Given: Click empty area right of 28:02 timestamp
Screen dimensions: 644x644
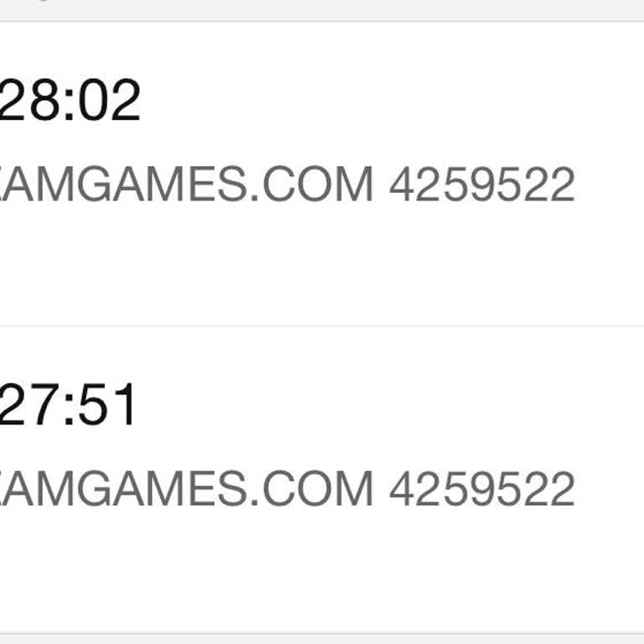Looking at the screenshot, I should (x=377, y=101).
